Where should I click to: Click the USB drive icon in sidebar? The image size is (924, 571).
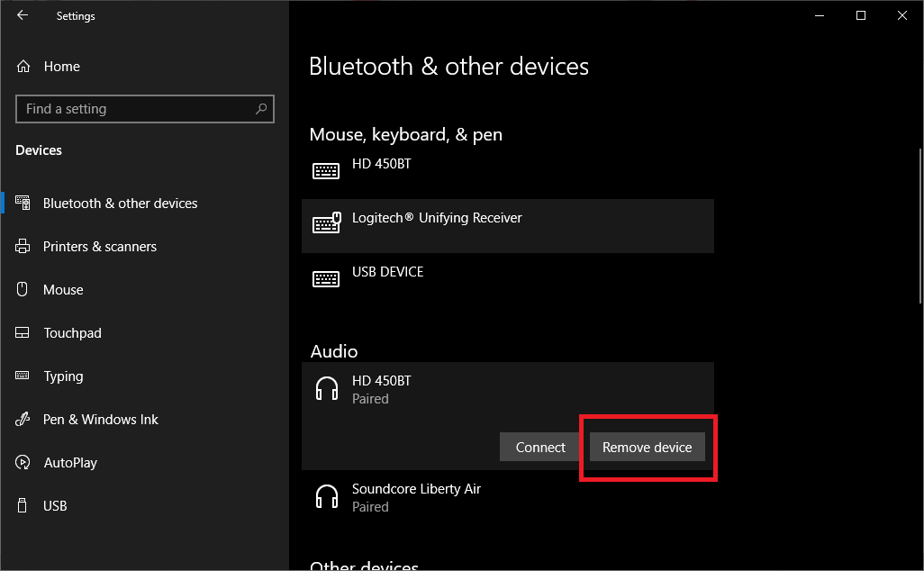[23, 505]
